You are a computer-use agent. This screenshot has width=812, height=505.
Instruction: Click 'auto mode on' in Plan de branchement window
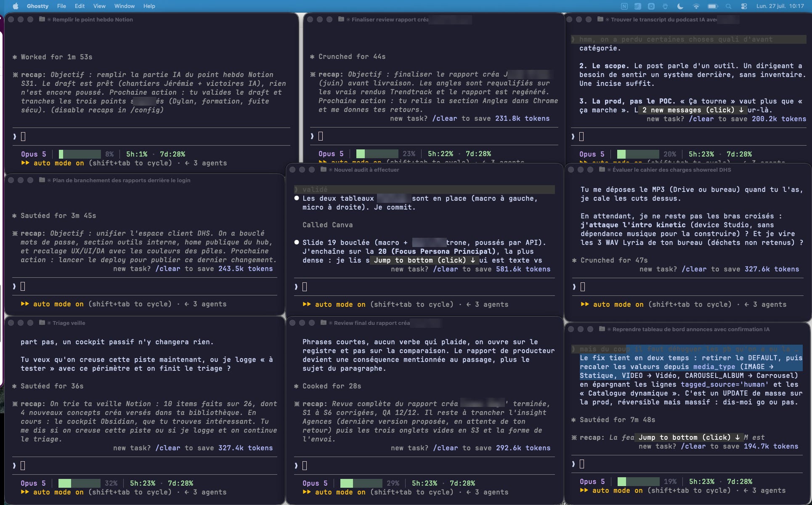[x=58, y=304]
